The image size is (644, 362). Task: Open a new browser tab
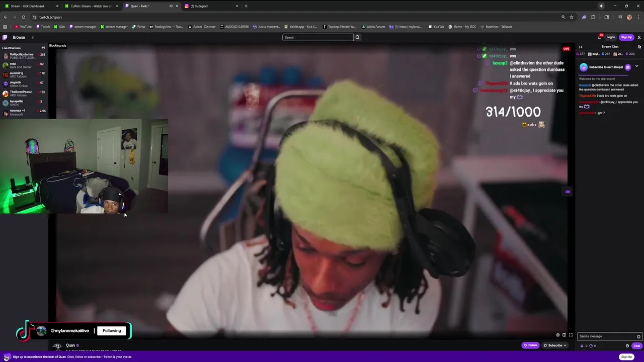246,6
